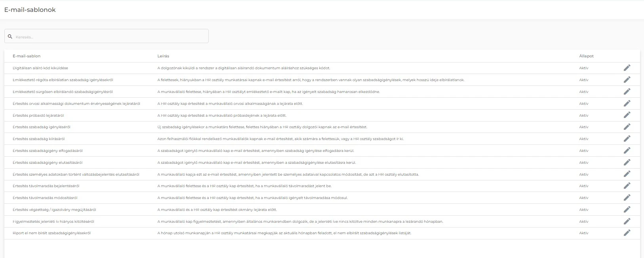Edit the Értesítés távolmaradás módosításáról row
This screenshot has width=644, height=258.
627,197
